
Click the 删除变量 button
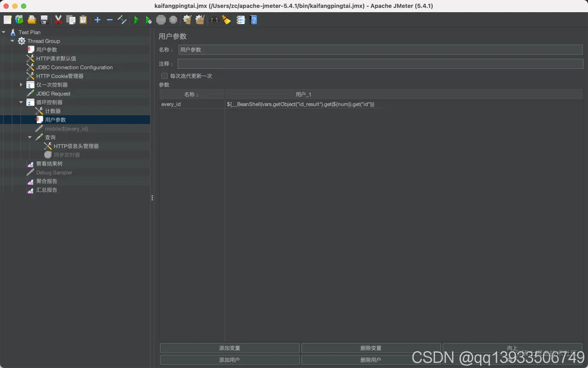point(371,348)
